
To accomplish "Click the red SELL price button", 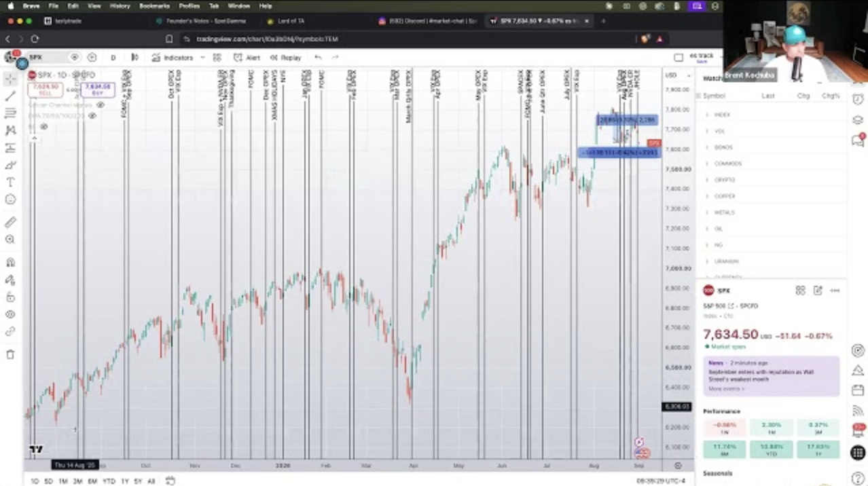I will 45,90.
